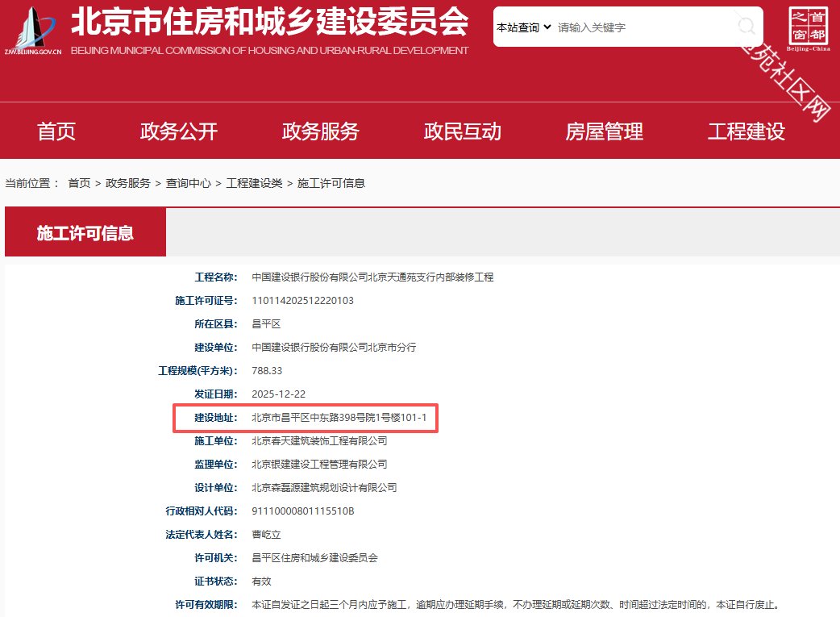This screenshot has width=840, height=617.
Task: Go to 政民互动 navigation item
Action: [463, 131]
